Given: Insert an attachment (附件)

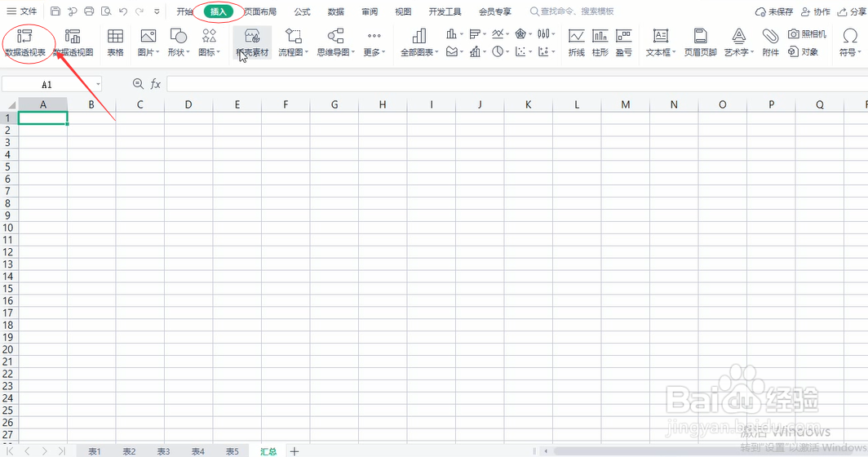Looking at the screenshot, I should click(x=771, y=43).
